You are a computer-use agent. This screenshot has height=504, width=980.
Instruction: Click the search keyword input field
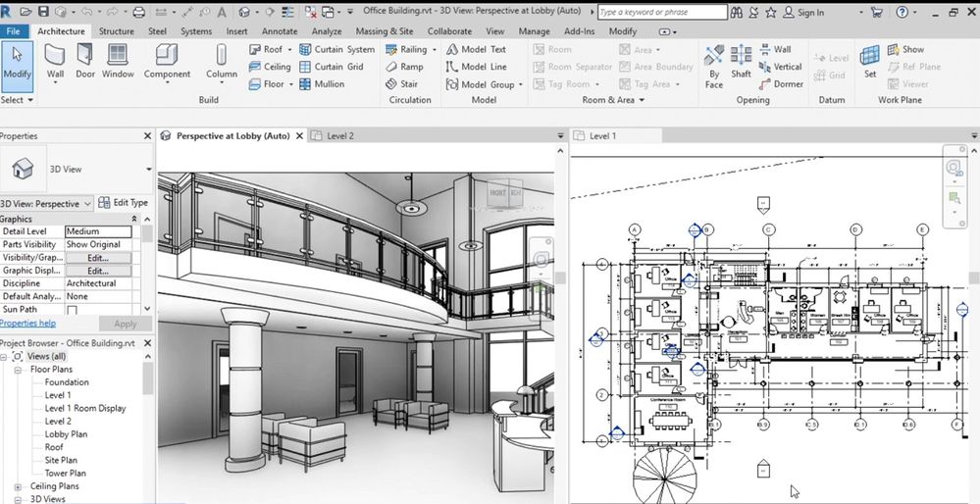(661, 13)
